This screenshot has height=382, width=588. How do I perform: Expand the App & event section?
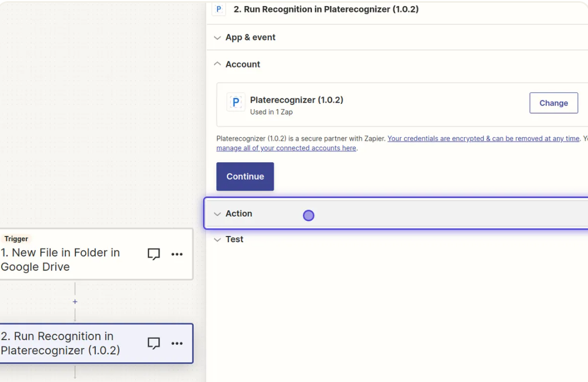click(250, 37)
